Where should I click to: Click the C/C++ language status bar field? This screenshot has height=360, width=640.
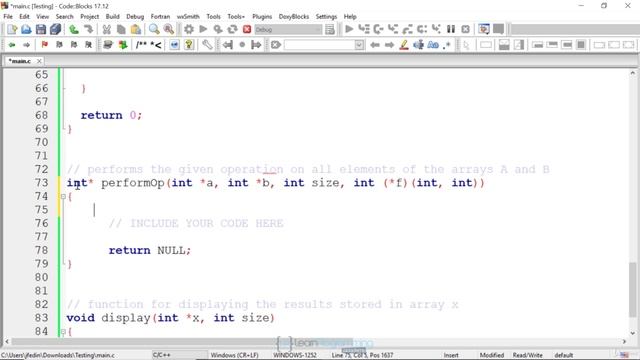pos(180,355)
